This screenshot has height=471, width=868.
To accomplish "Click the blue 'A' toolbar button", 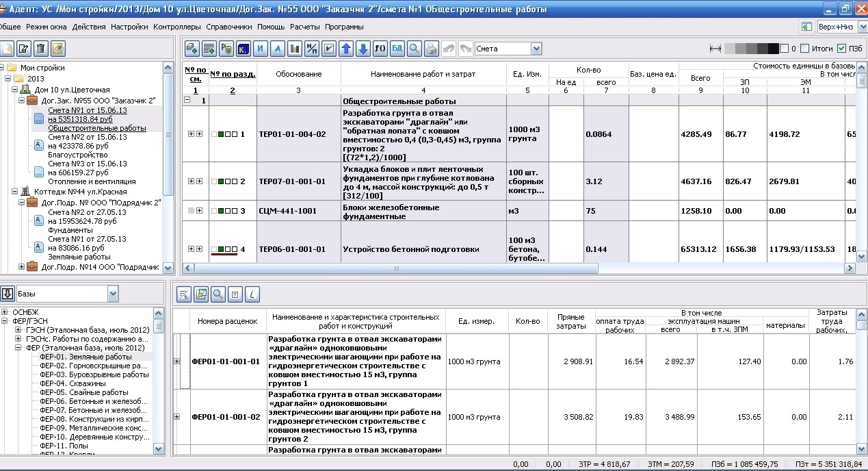I will click(278, 49).
